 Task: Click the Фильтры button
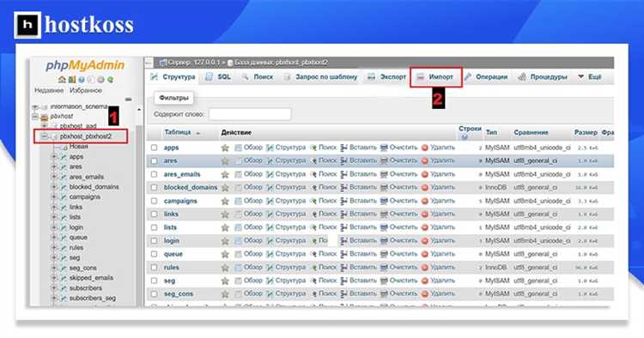pyautogui.click(x=173, y=98)
